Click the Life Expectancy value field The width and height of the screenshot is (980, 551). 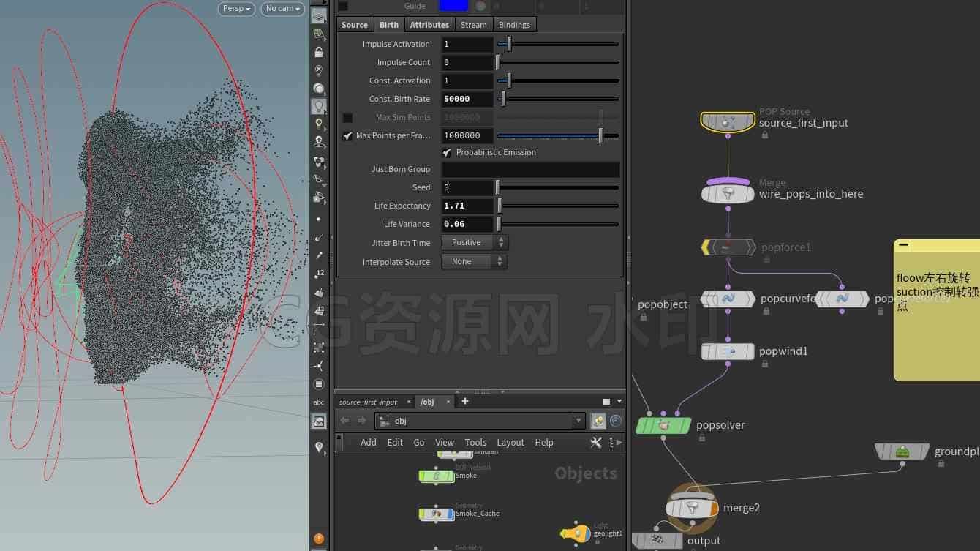point(467,206)
